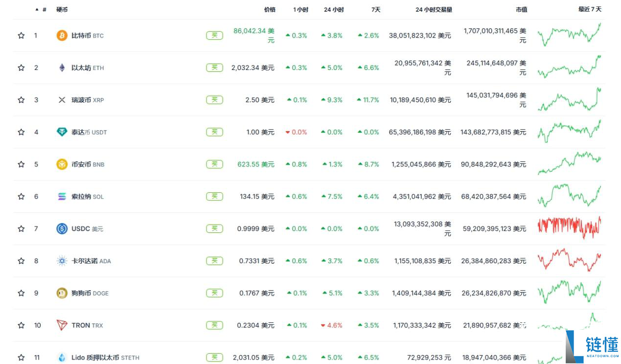
Task: Click the Solana SOL coin logo
Action: click(62, 197)
